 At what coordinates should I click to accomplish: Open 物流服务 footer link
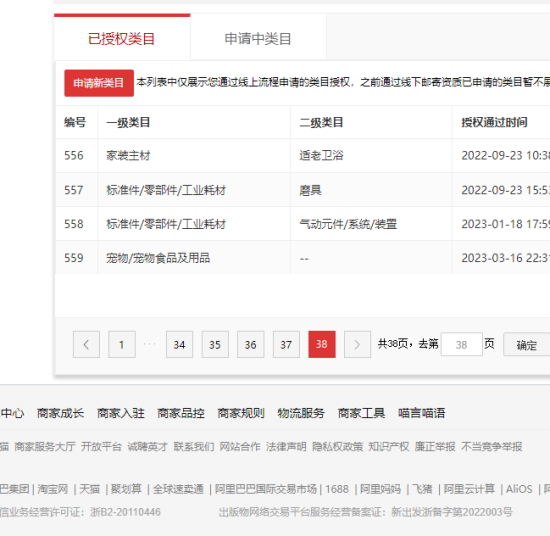(x=301, y=413)
